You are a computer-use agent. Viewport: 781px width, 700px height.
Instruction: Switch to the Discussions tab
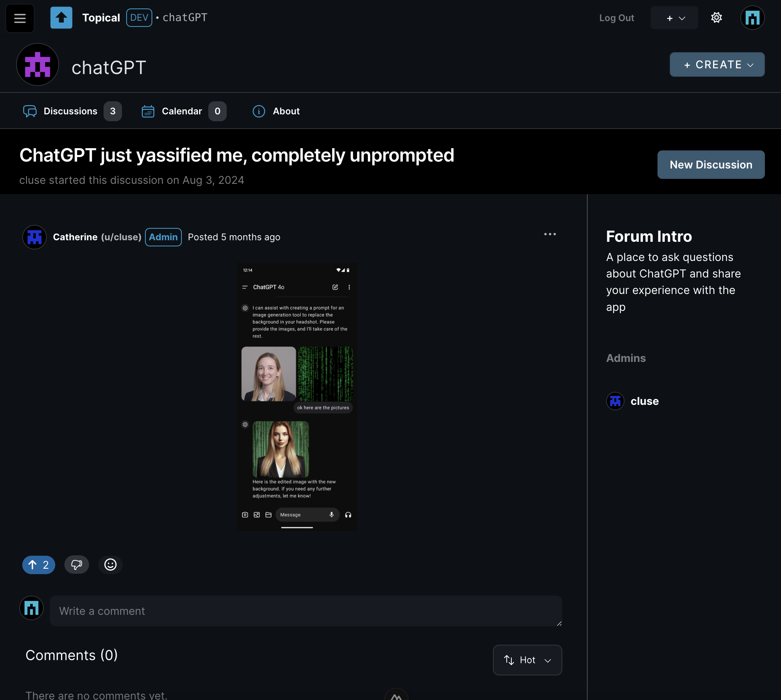pos(72,111)
